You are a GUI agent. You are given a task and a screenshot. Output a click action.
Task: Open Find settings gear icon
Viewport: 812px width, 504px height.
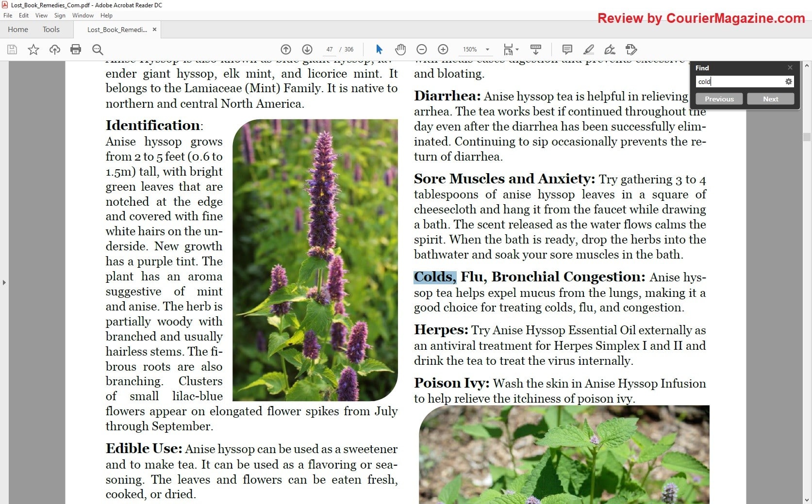pyautogui.click(x=789, y=81)
